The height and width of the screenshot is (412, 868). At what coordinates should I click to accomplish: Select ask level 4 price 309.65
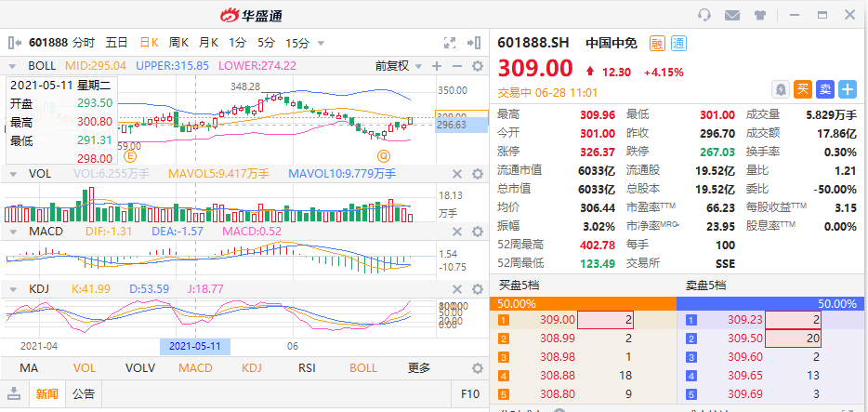(x=745, y=376)
